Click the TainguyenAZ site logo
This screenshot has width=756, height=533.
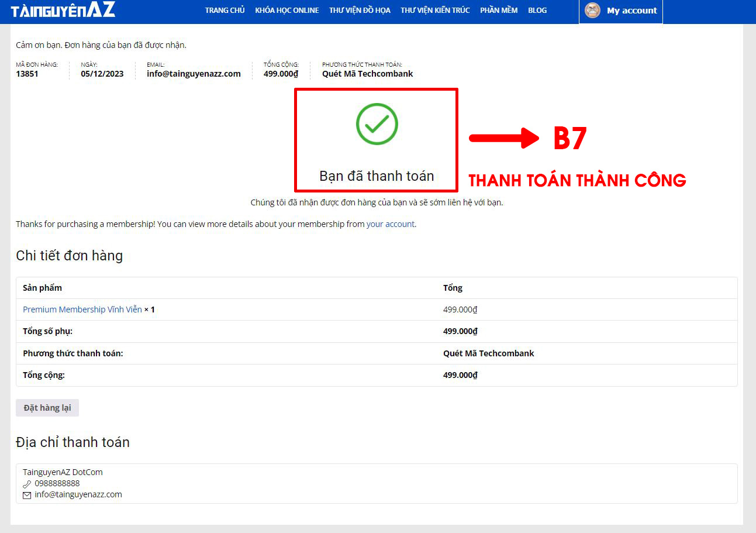(63, 10)
